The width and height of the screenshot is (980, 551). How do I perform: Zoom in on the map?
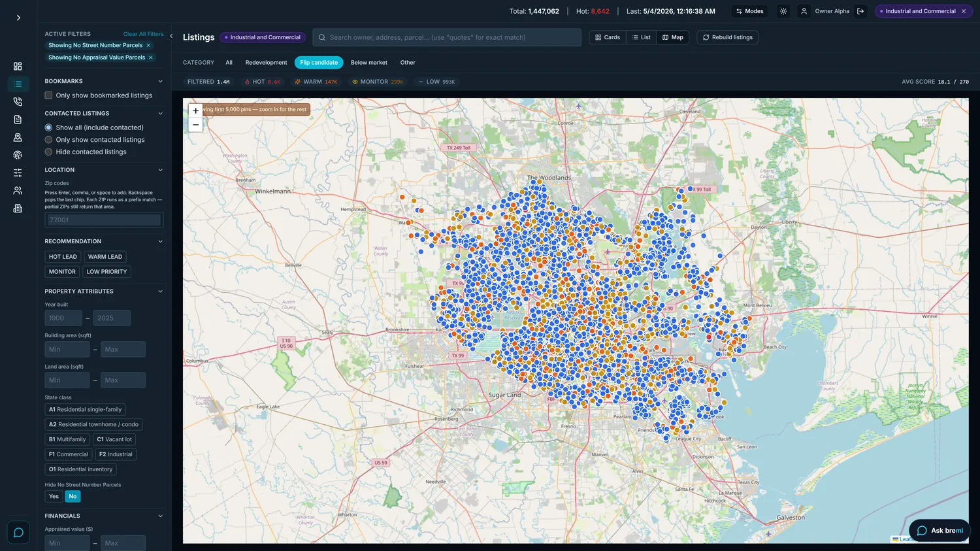(x=195, y=111)
